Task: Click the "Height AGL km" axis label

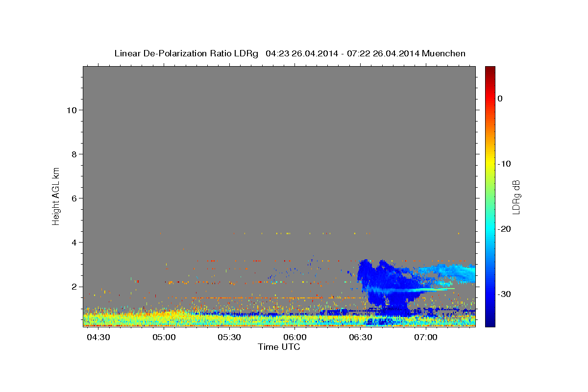Action: pyautogui.click(x=56, y=196)
